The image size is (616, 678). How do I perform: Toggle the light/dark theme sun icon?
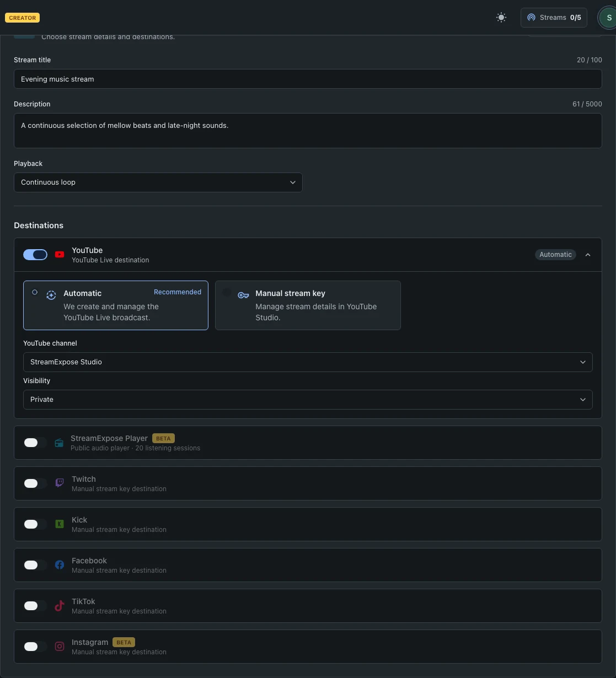coord(501,18)
